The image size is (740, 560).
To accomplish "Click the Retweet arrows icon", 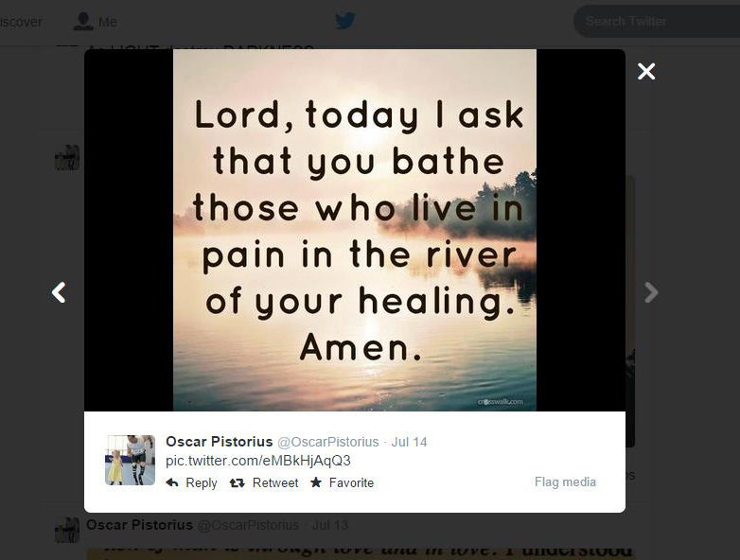I will 237,482.
